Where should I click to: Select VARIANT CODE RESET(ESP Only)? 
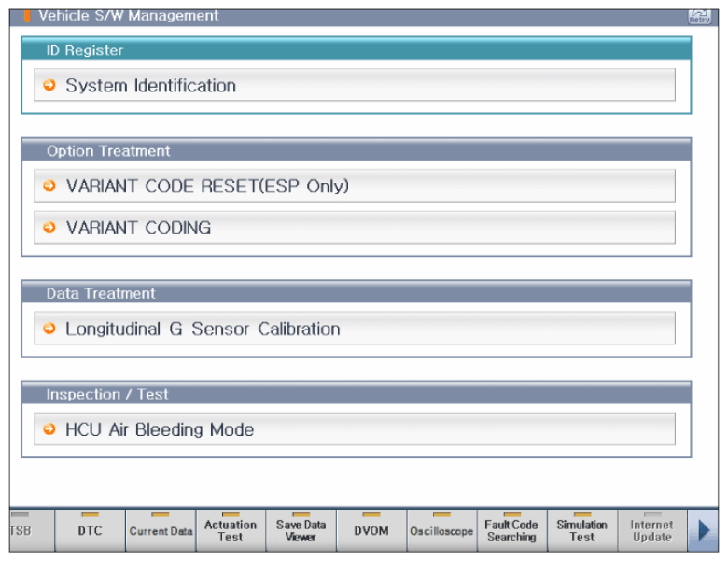coord(355,186)
